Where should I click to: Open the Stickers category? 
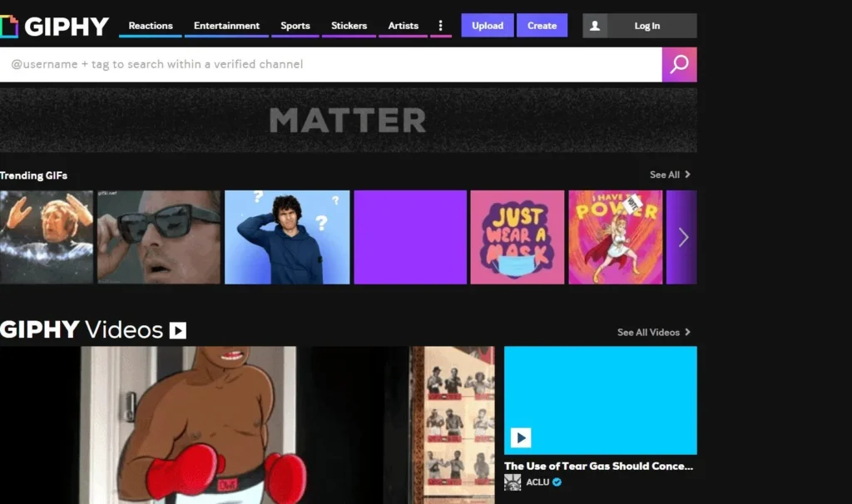[x=349, y=26]
